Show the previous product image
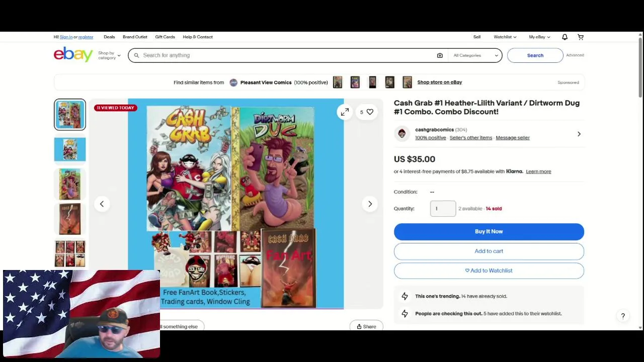Screen dimensions: 644x362 [102, 204]
